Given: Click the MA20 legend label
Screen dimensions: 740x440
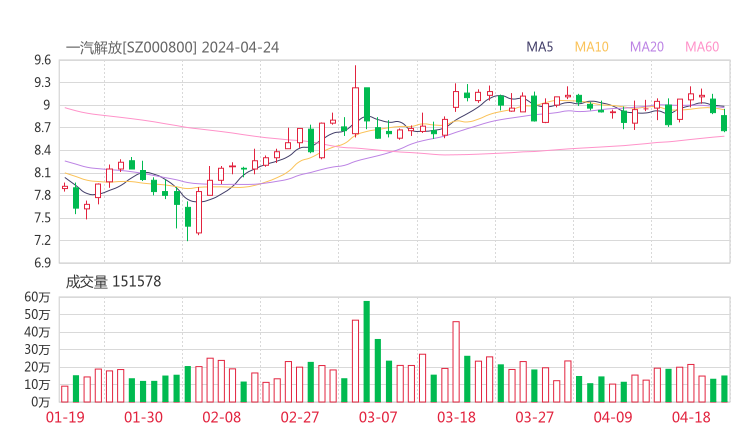Looking at the screenshot, I should tap(647, 47).
